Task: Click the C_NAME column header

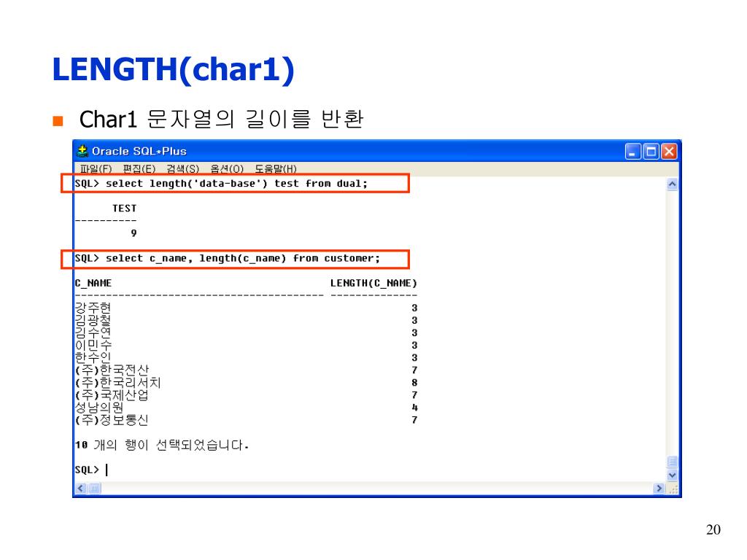Action: pos(93,284)
